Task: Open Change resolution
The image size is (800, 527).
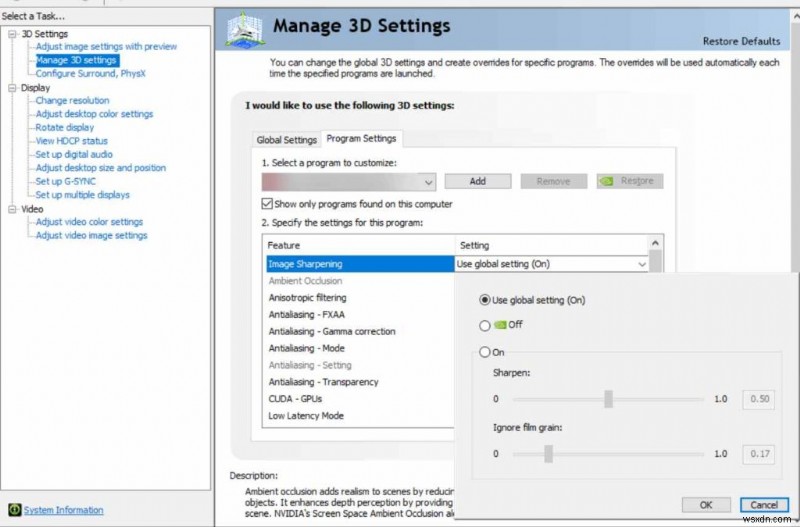Action: pyautogui.click(x=72, y=101)
